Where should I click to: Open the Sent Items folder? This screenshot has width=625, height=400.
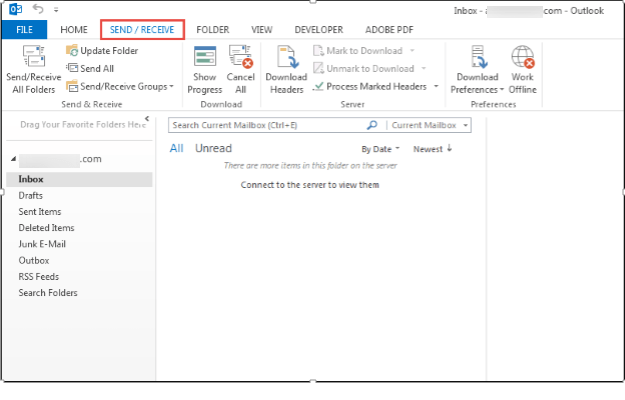[x=40, y=212]
